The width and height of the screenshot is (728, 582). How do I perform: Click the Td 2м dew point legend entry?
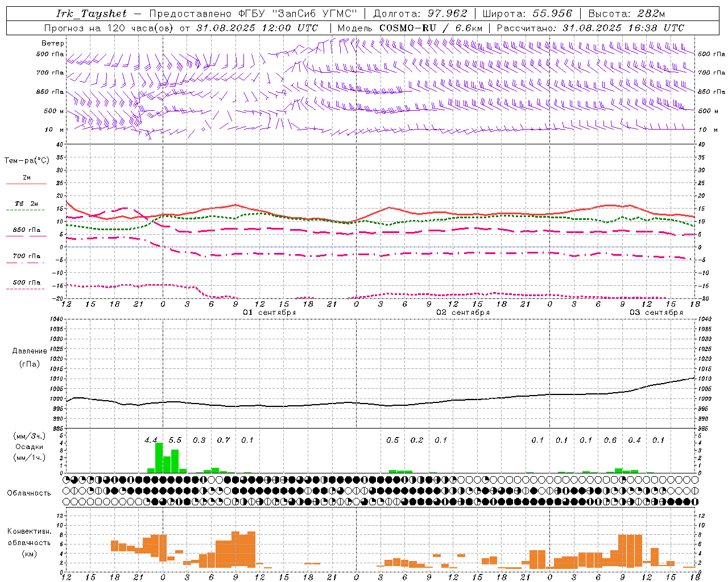click(26, 203)
